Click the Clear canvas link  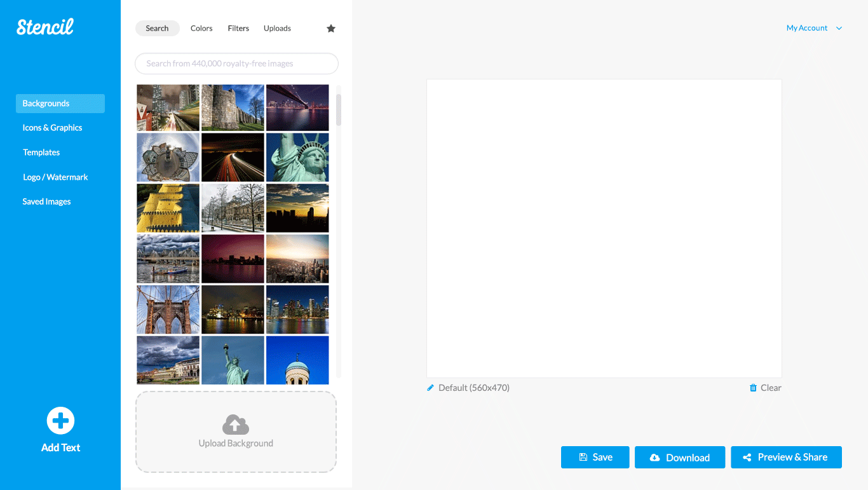pos(771,388)
